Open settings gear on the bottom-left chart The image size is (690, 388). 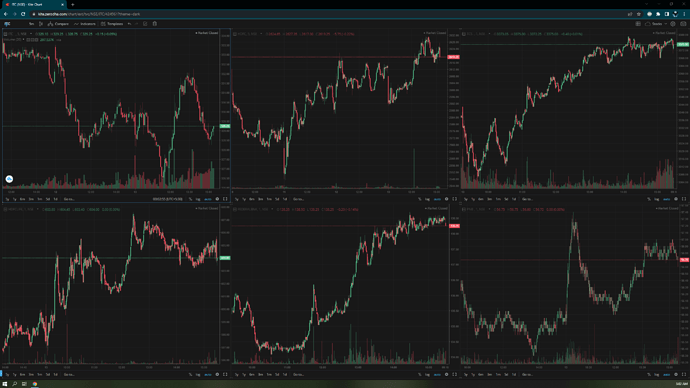click(217, 375)
